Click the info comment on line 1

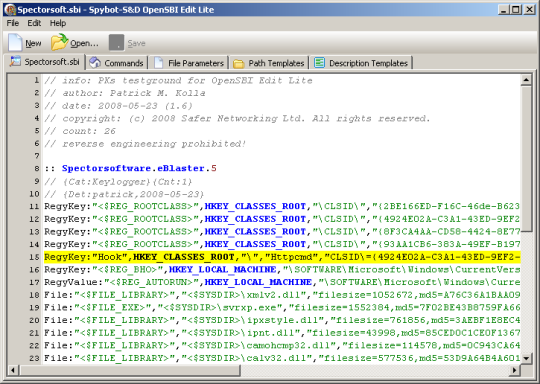click(178, 81)
